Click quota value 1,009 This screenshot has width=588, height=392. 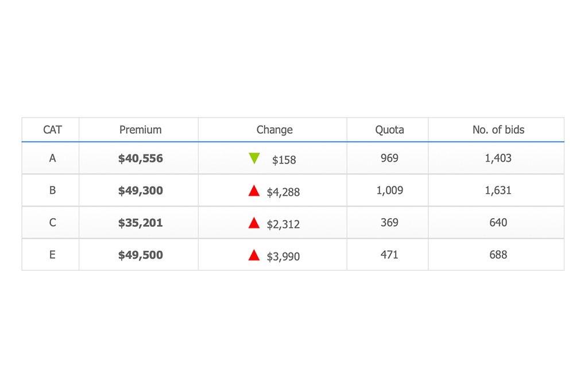click(390, 191)
